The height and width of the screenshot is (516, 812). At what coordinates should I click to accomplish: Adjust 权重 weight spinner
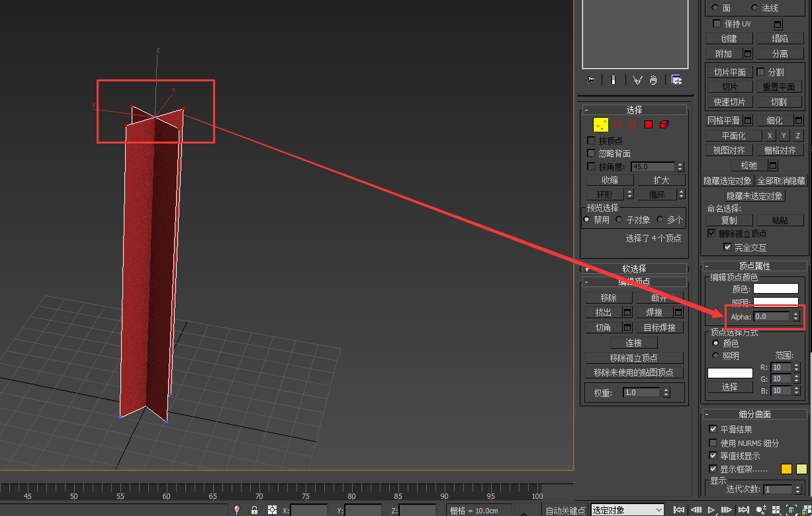tap(666, 392)
